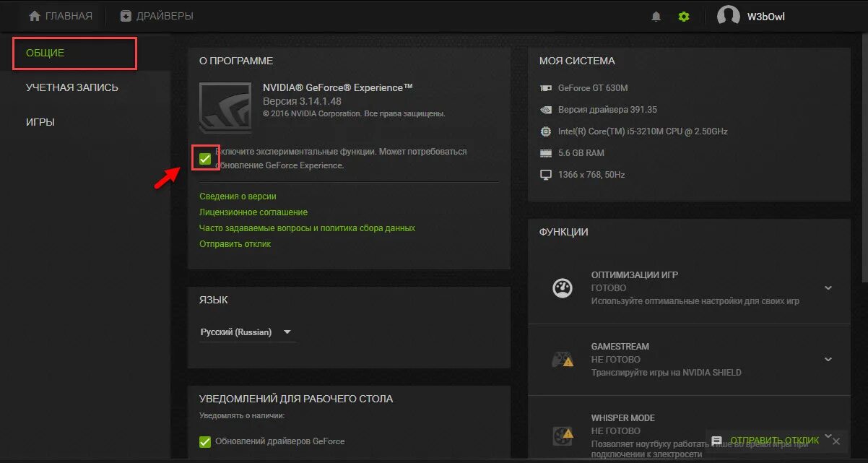Screen dimensions: 868x463
Task: Click the WHISPER MODE feature title
Action: 623,418
